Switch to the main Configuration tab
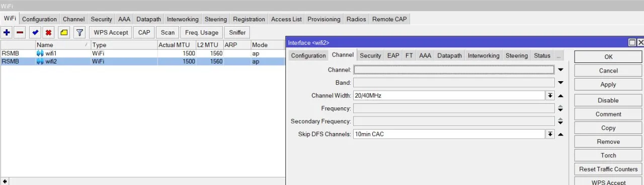 [x=39, y=19]
